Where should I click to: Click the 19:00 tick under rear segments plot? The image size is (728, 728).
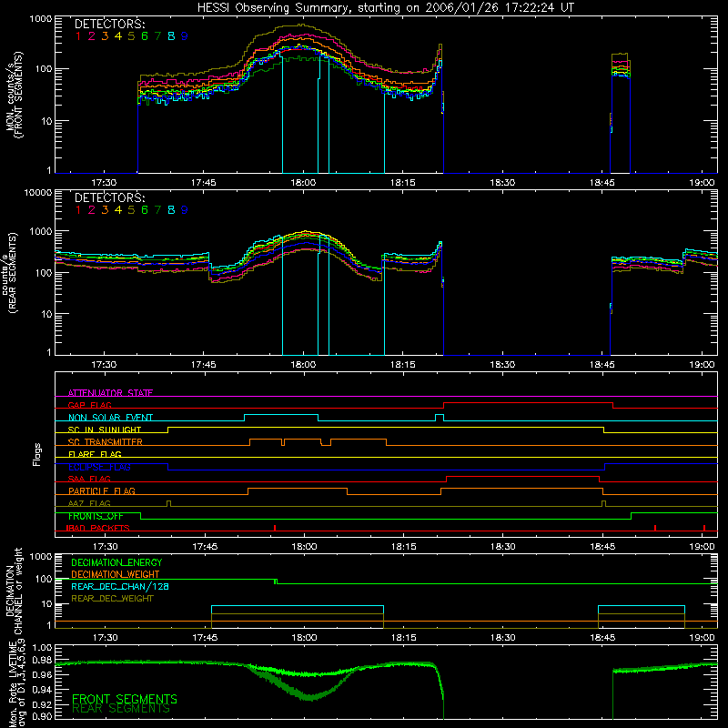[x=702, y=365]
